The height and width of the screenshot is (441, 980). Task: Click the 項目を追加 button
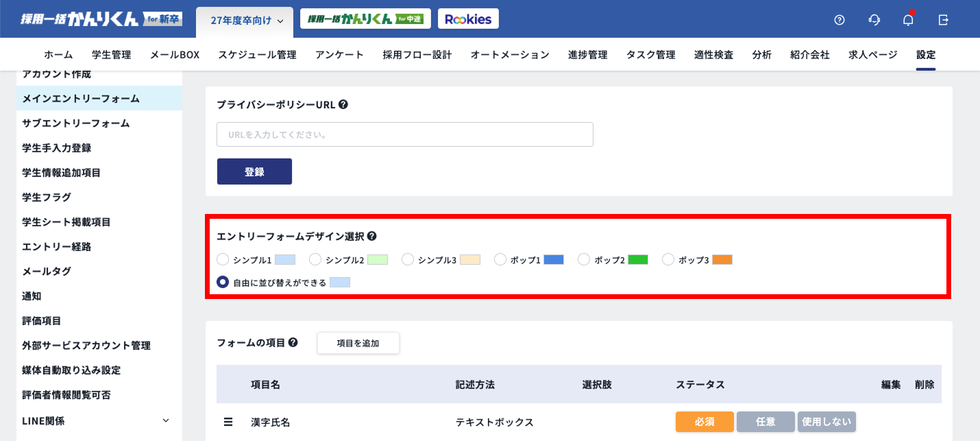358,342
